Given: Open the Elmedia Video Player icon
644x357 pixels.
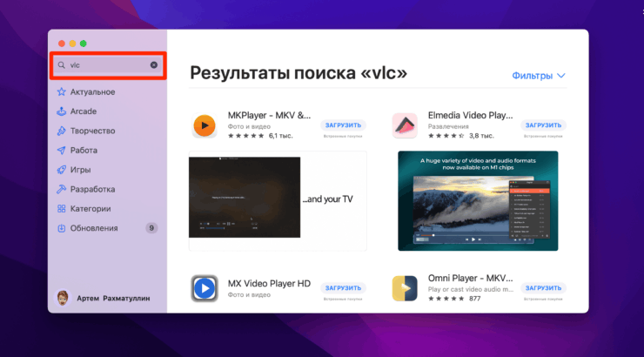Looking at the screenshot, I should click(405, 125).
